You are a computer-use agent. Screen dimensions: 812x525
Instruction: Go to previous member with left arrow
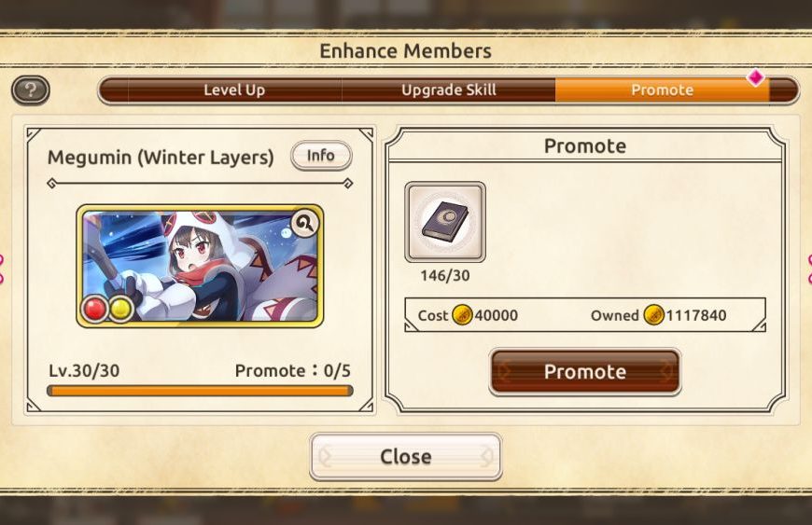2,269
